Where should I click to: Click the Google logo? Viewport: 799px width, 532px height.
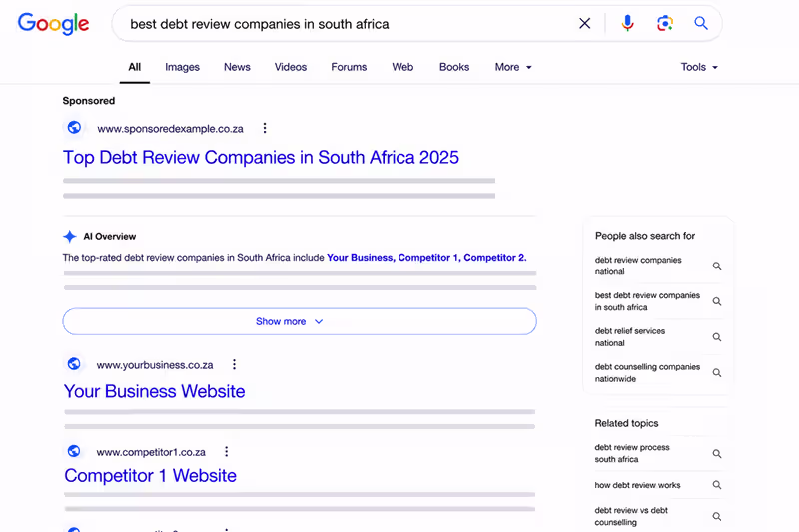[54, 23]
